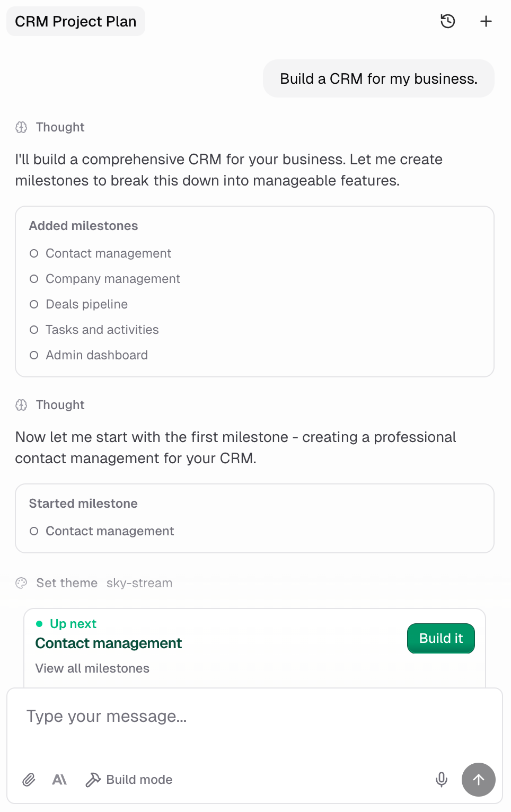Select the sky-stream theme
Viewport: 511px width, 812px height.
pyautogui.click(x=139, y=583)
